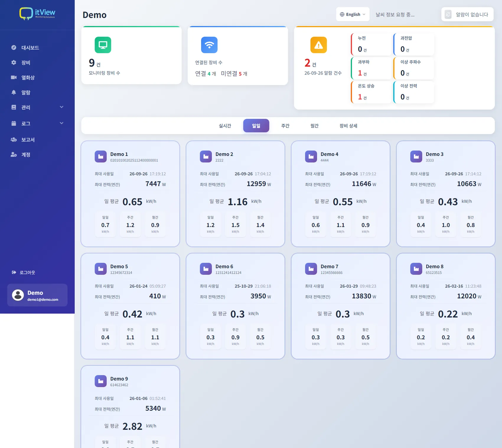Screen dimensions: 502x448
Task: Click the Demo 6 device icon
Action: tap(206, 269)
